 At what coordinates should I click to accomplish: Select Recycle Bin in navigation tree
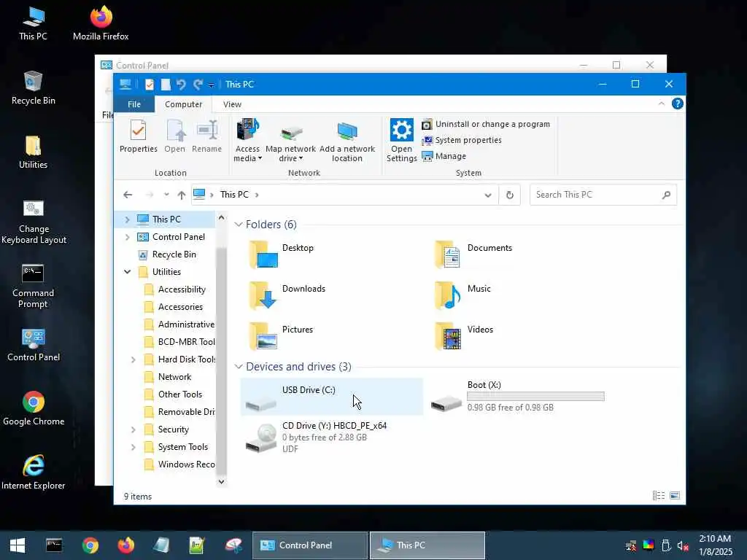coord(167,254)
